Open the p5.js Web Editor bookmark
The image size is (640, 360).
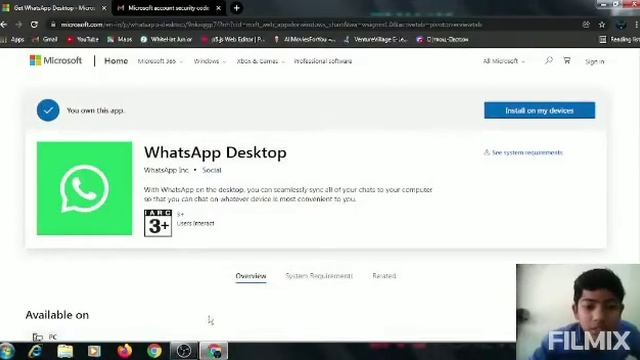233,40
